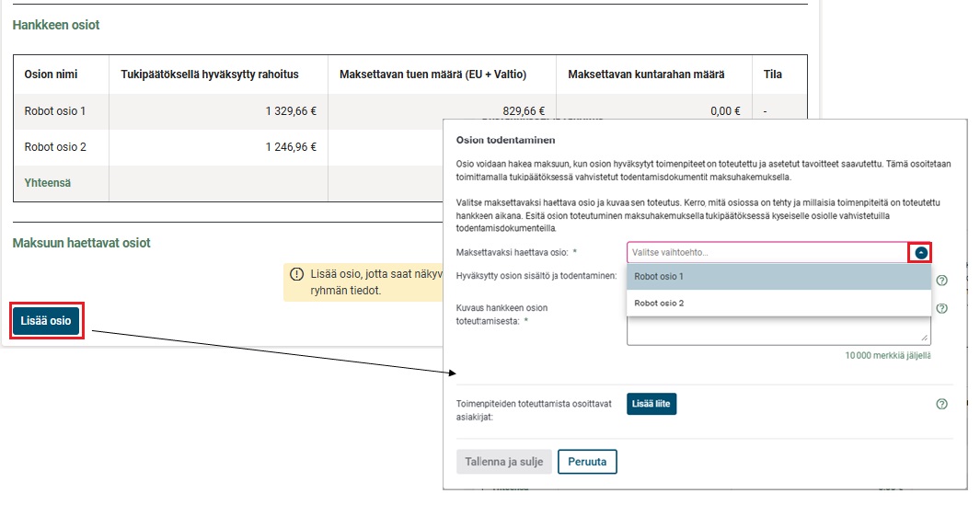
Task: Select Robot osio 1 row in table
Action: (x=55, y=111)
